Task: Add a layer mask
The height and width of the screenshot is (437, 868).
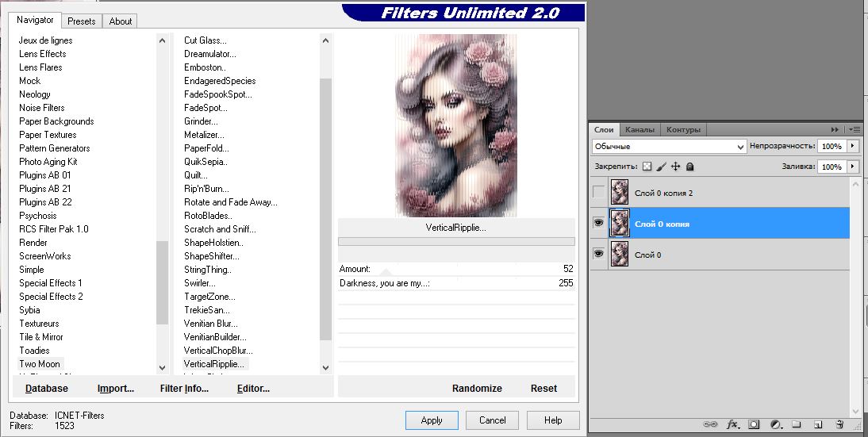Action: point(755,425)
